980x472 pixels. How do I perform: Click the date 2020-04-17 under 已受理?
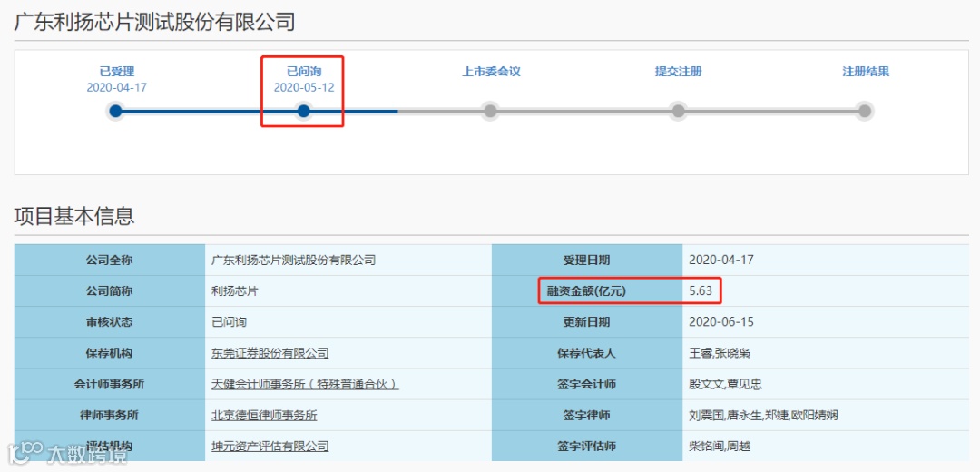pos(117,87)
